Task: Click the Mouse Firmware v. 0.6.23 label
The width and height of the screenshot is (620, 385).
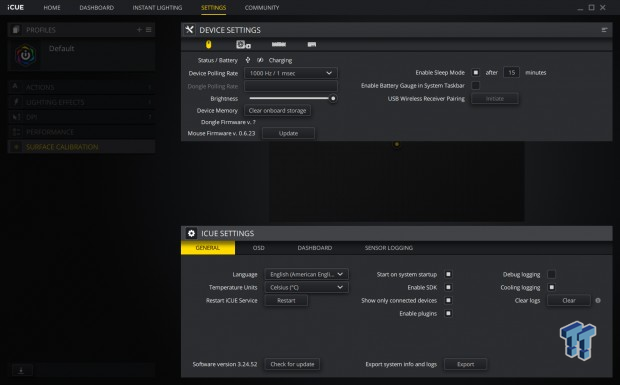Action: pyautogui.click(x=221, y=133)
